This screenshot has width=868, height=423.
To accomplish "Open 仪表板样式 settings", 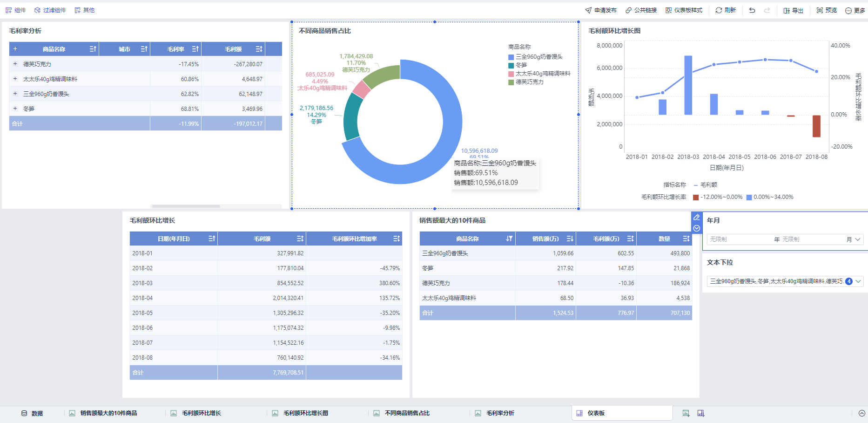I will [x=684, y=10].
